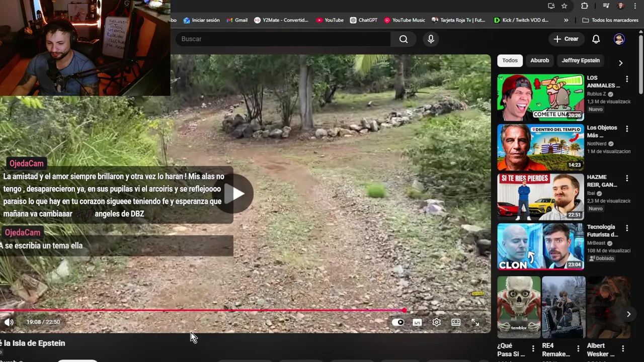Show more filter chips with arrow

pos(620,63)
